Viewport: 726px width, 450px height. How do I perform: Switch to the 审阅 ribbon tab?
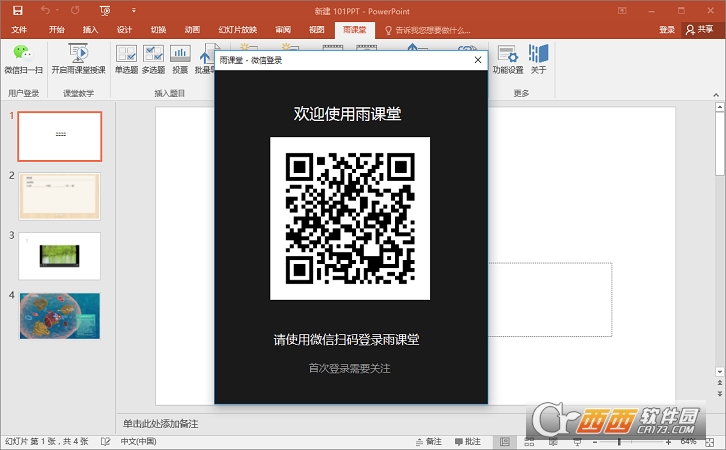click(283, 30)
